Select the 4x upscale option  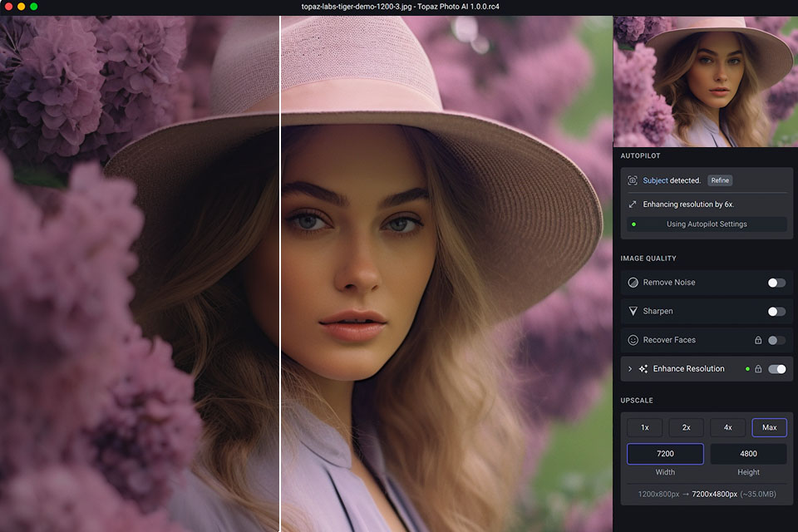(728, 427)
